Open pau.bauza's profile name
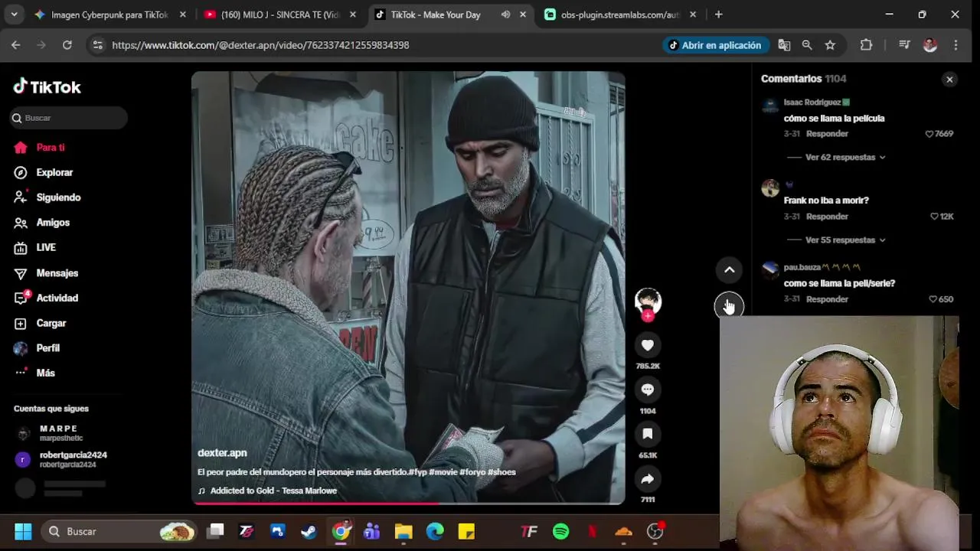Screen dimensions: 980x551 click(x=802, y=267)
